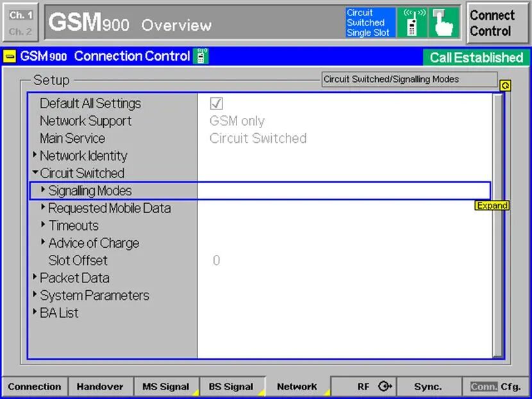This screenshot has width=532, height=399.
Task: Expand the BA List node
Action: click(35, 311)
